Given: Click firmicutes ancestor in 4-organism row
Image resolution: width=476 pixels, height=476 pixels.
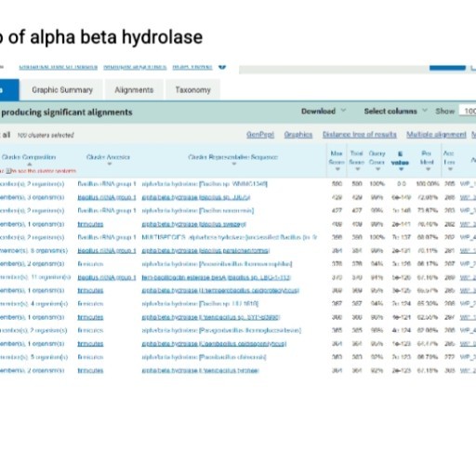Looking at the screenshot, I should pyautogui.click(x=90, y=304).
